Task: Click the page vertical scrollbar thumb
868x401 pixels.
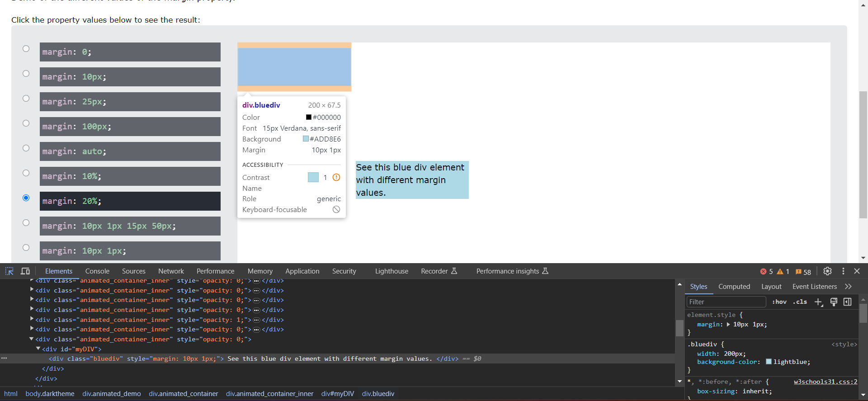Action: coord(863,155)
